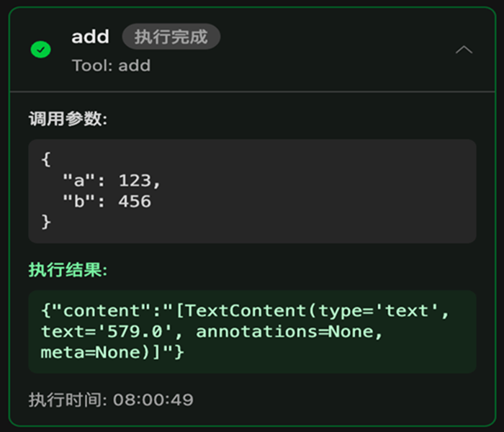Click the closing brace in parameters block

click(46, 222)
